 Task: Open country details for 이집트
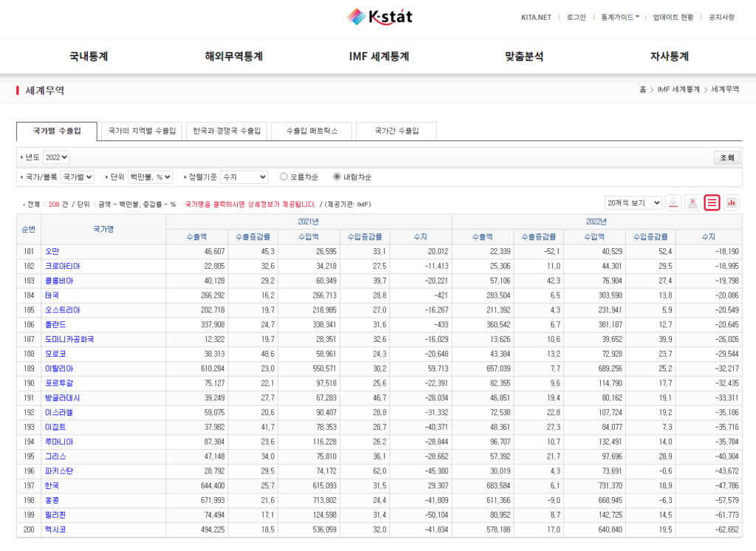(55, 427)
